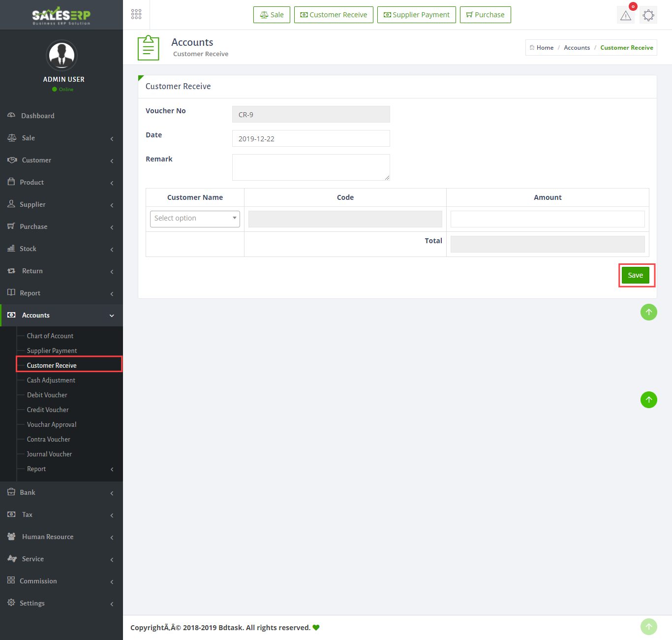This screenshot has width=672, height=640.
Task: Expand the Human Resource sidebar menu
Action: click(48, 537)
